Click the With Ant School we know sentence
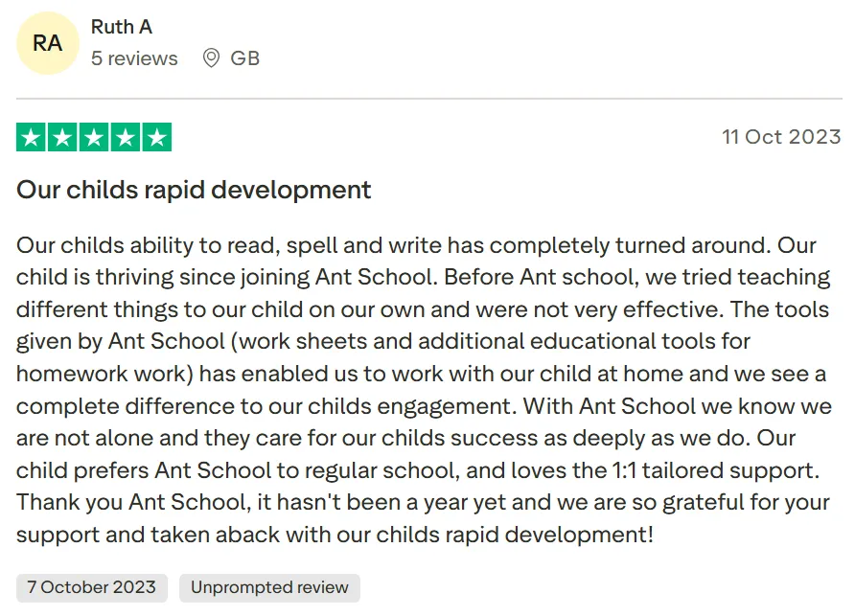The height and width of the screenshot is (616, 855). [425, 422]
